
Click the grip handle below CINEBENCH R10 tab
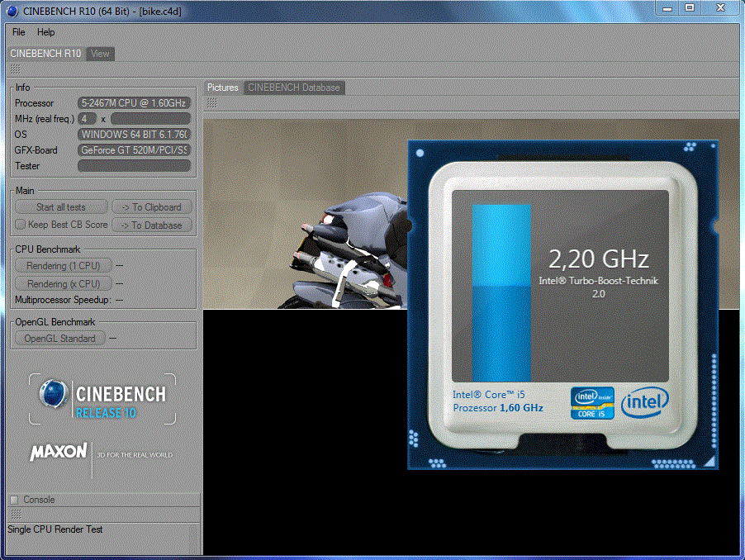point(15,69)
